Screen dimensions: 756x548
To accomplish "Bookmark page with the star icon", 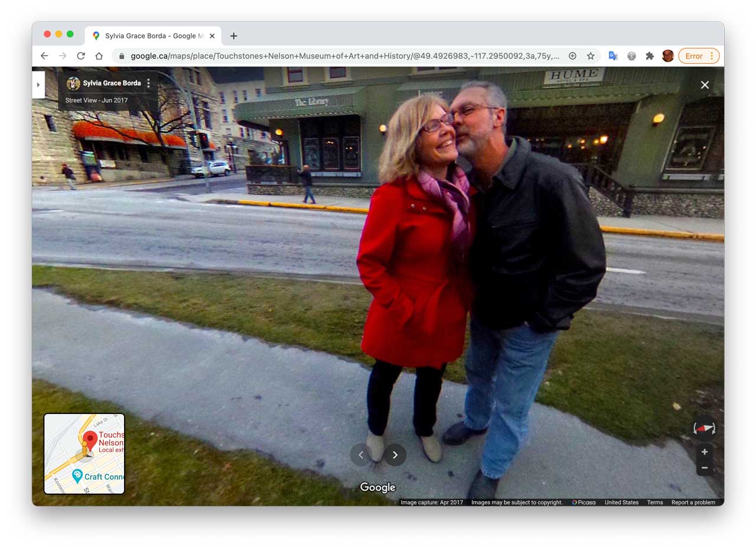I will 591,56.
